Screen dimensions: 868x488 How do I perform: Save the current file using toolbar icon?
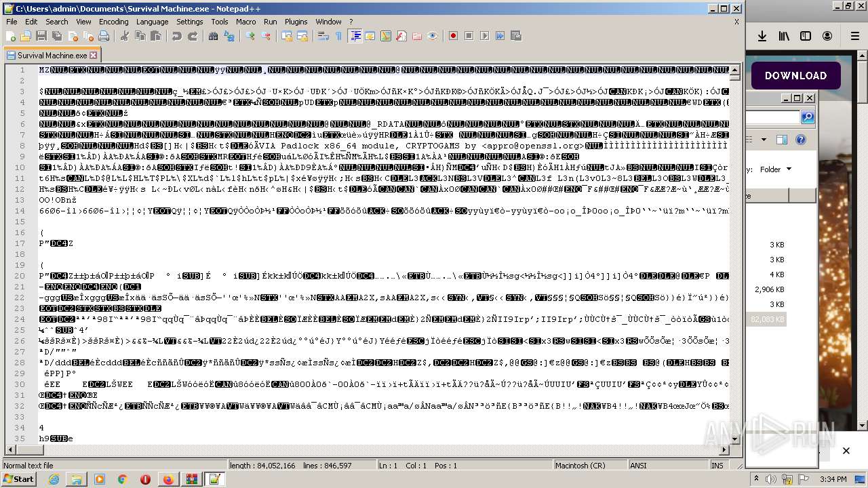[x=41, y=36]
